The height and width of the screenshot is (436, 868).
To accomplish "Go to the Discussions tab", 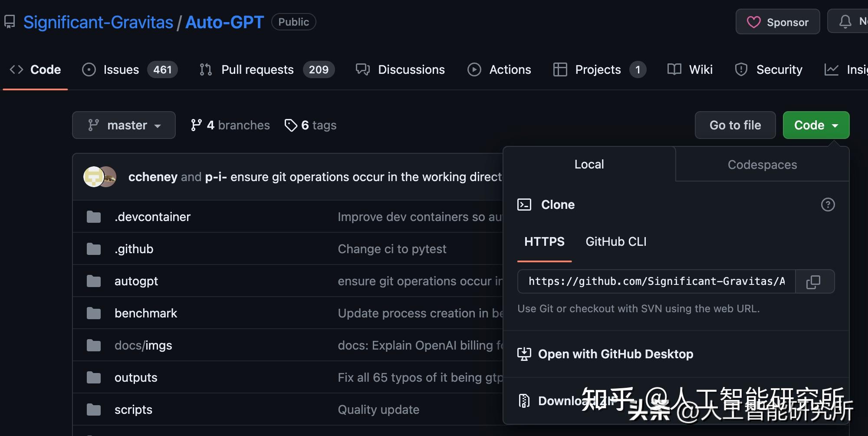I will (x=400, y=69).
